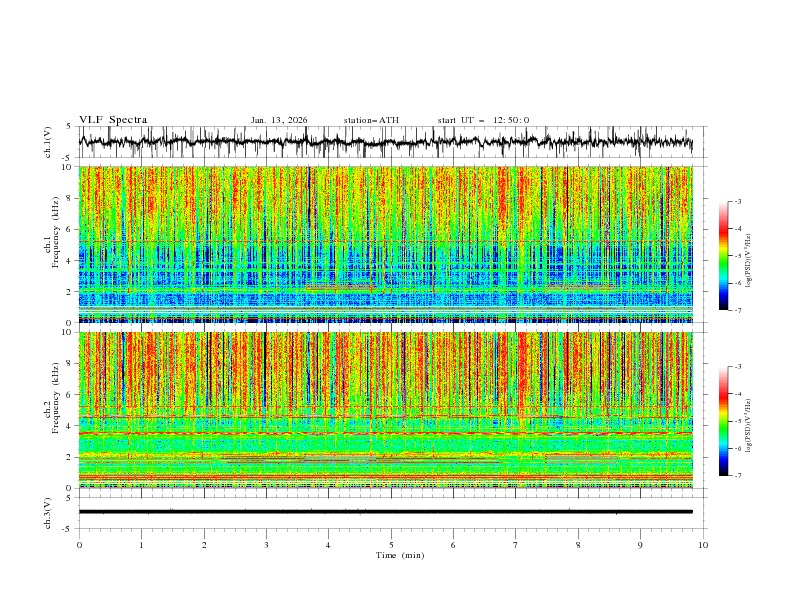Click the ch.2 Frequency (kHz) axis label
This screenshot has width=792, height=612.
pyautogui.click(x=52, y=398)
